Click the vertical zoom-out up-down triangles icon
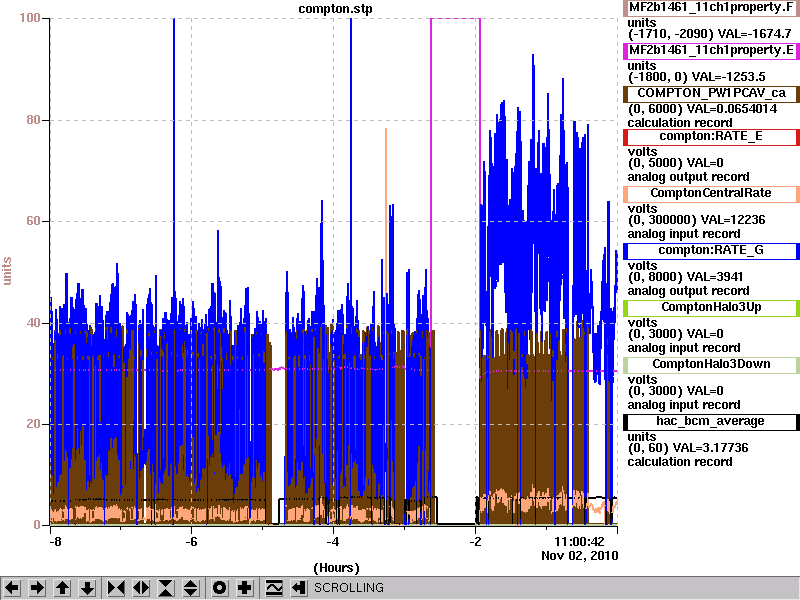This screenshot has height=600, width=800. 191,588
